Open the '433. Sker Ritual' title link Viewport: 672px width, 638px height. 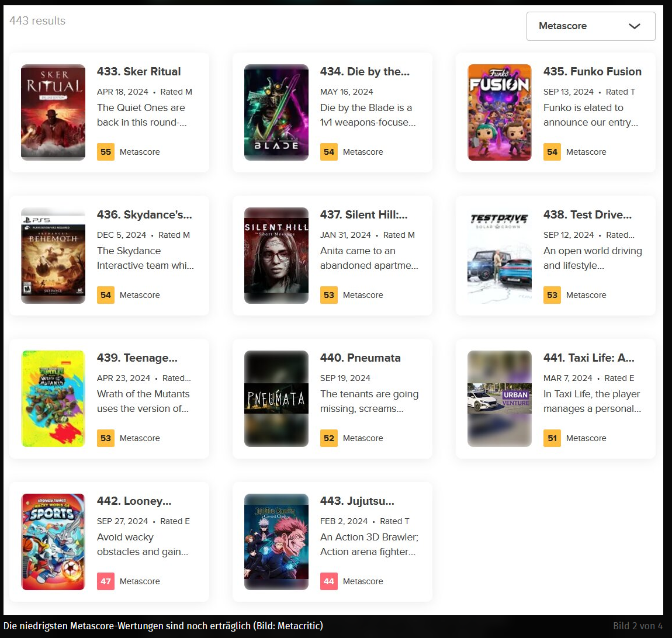[139, 71]
